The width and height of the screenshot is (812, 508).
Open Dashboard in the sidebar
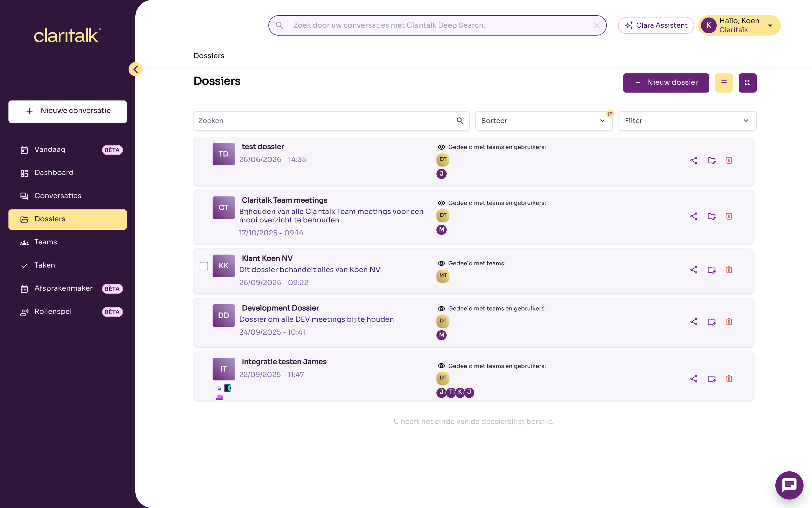pos(67,173)
